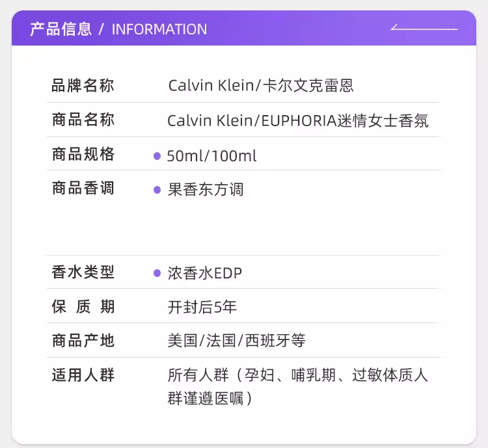Click the 品牌名称 label

coord(83,86)
